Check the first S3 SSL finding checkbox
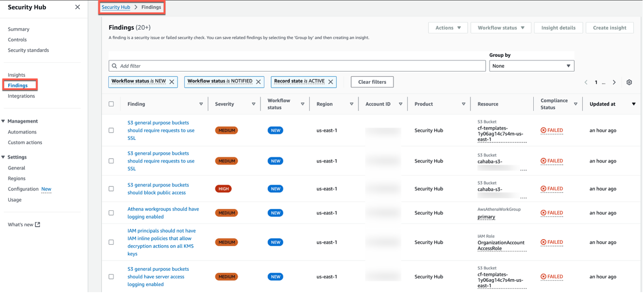The width and height of the screenshot is (644, 294). [111, 130]
